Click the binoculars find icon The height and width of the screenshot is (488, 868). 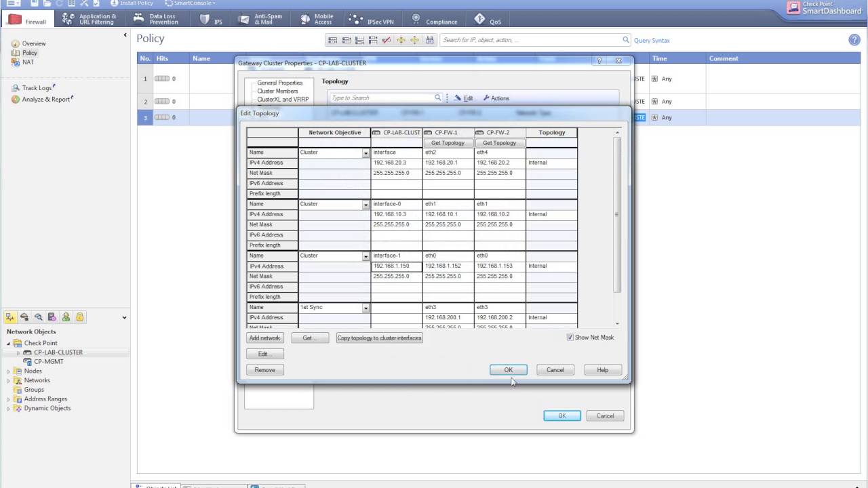coord(429,41)
